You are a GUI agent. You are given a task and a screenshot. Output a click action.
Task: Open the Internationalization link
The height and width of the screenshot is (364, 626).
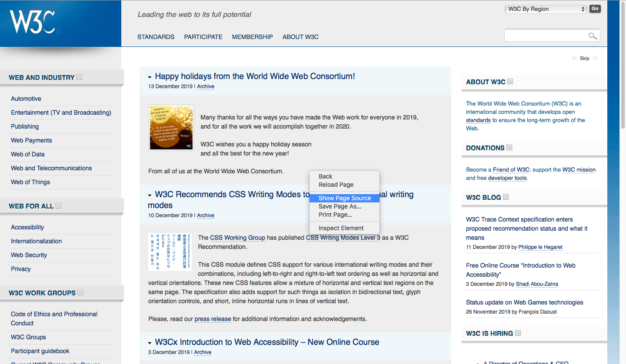pos(36,241)
